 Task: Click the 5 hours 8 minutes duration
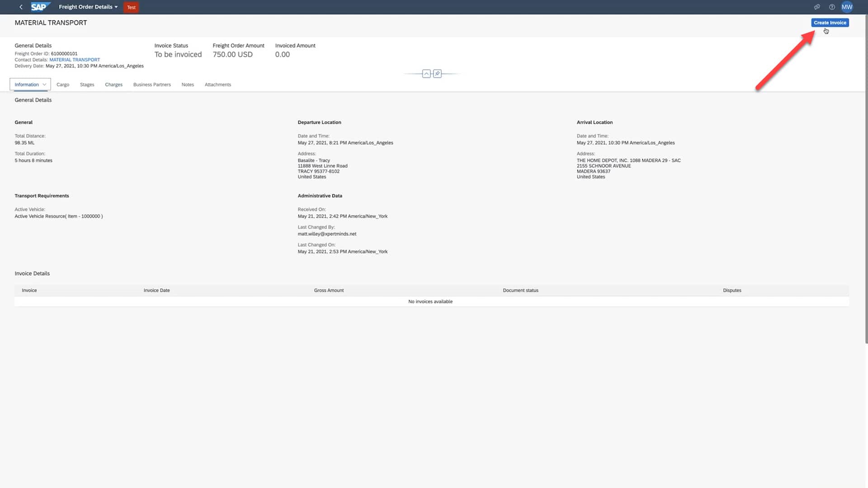pyautogui.click(x=33, y=160)
